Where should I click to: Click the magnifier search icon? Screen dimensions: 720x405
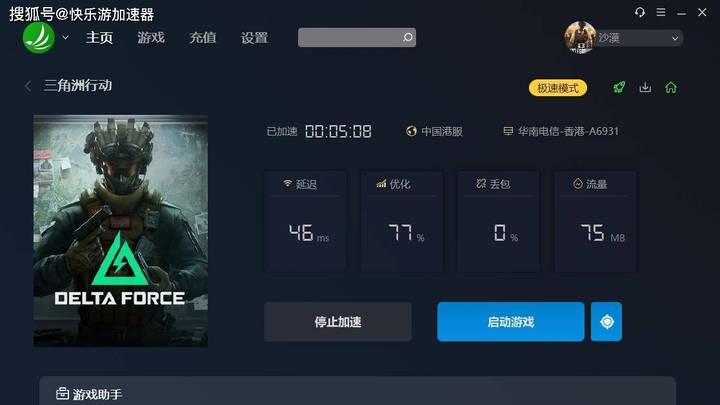[407, 37]
